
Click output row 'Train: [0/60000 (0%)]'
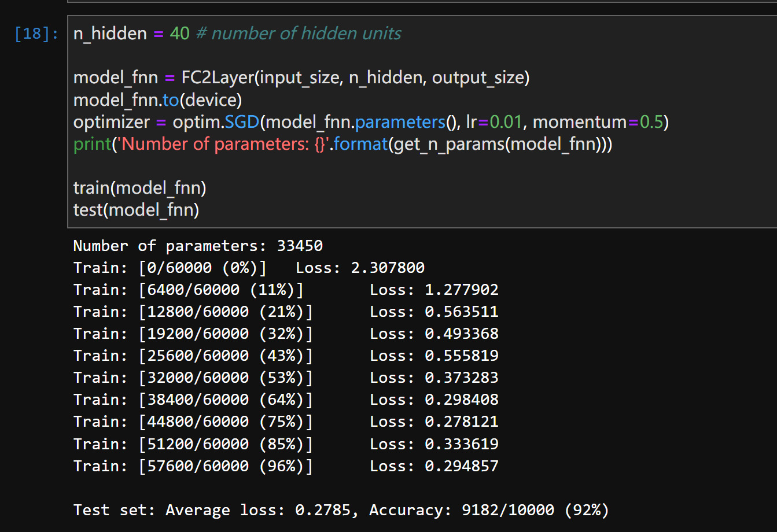[249, 268]
